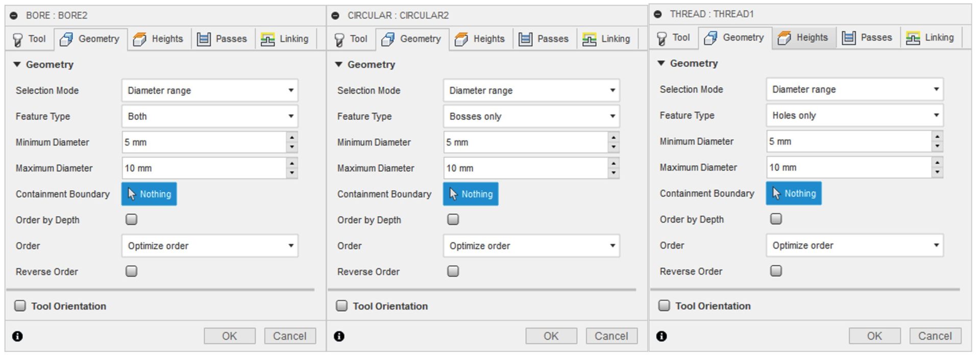Click Cancel in the BORE2 dialog

tap(289, 336)
